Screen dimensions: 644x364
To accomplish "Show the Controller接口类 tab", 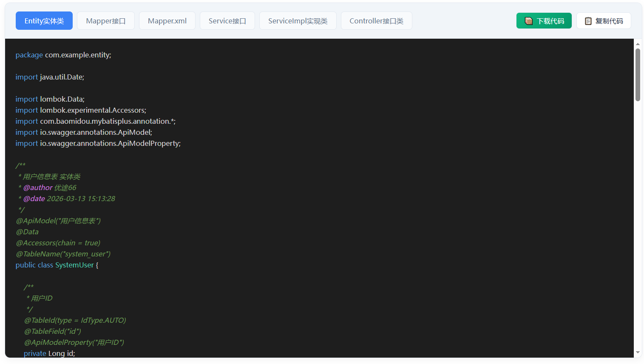I will coord(377,21).
